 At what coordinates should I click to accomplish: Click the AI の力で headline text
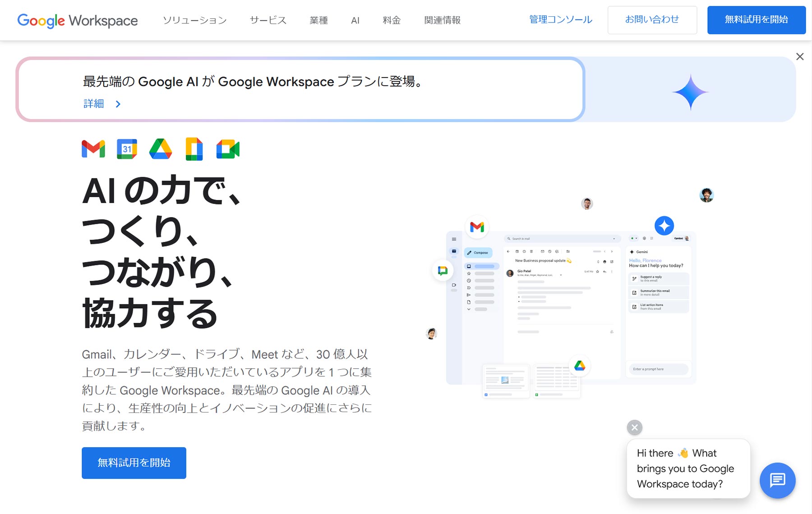click(161, 190)
